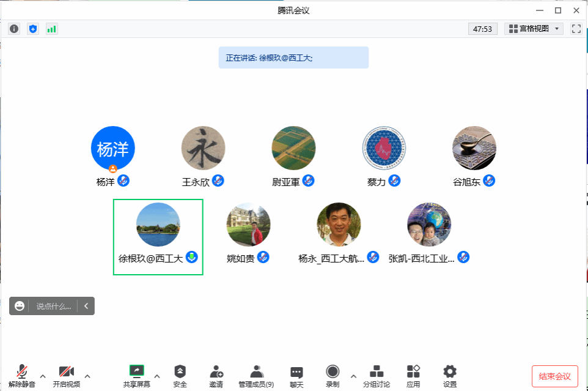Viewport: 588px width, 391px height.
Task: Expand audio options arrow beside 解除静音
Action: pos(43,376)
